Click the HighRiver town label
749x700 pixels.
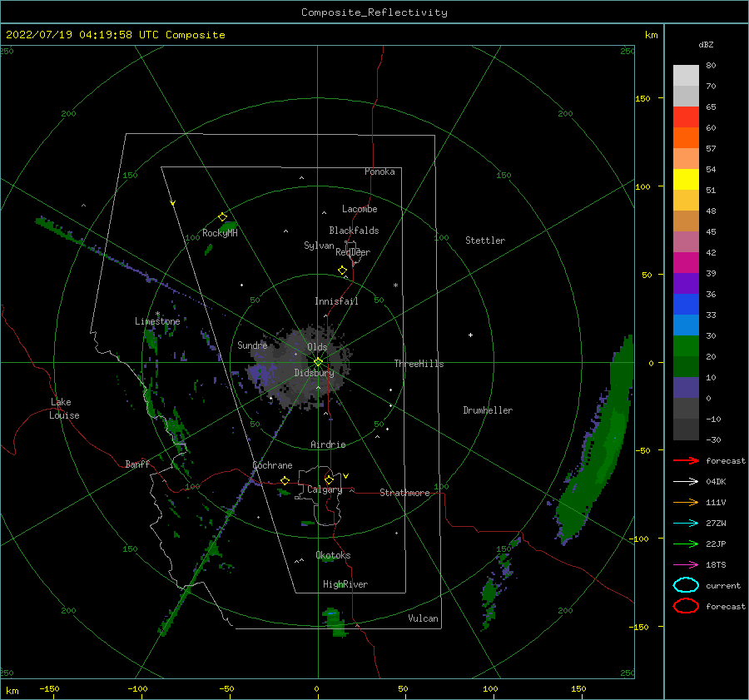pyautogui.click(x=345, y=584)
